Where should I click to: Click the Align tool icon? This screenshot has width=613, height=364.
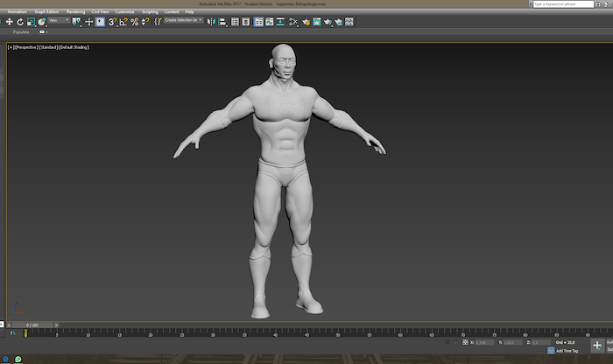tap(222, 22)
